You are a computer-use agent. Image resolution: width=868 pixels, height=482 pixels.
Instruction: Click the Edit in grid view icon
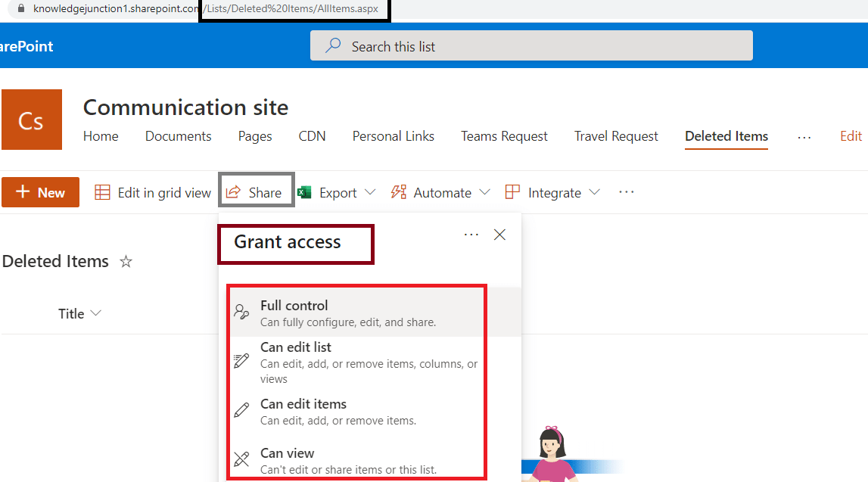tap(102, 192)
